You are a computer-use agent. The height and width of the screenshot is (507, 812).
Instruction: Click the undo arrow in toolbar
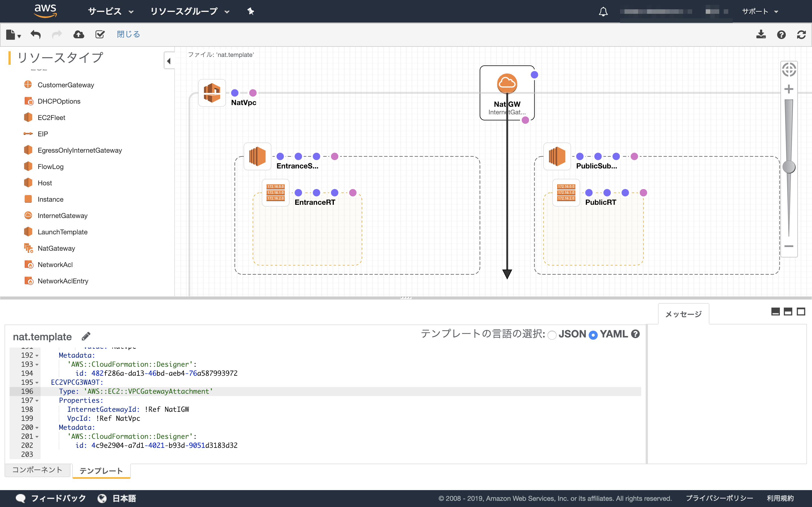click(36, 34)
